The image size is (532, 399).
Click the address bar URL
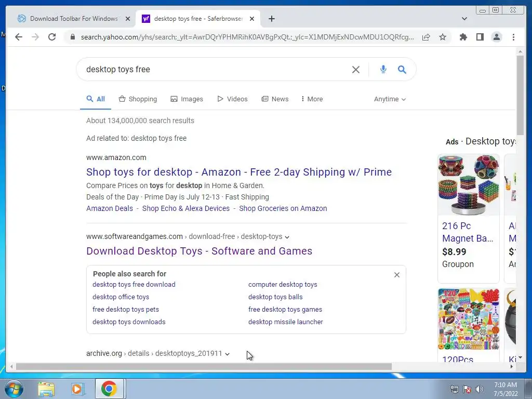[247, 37]
